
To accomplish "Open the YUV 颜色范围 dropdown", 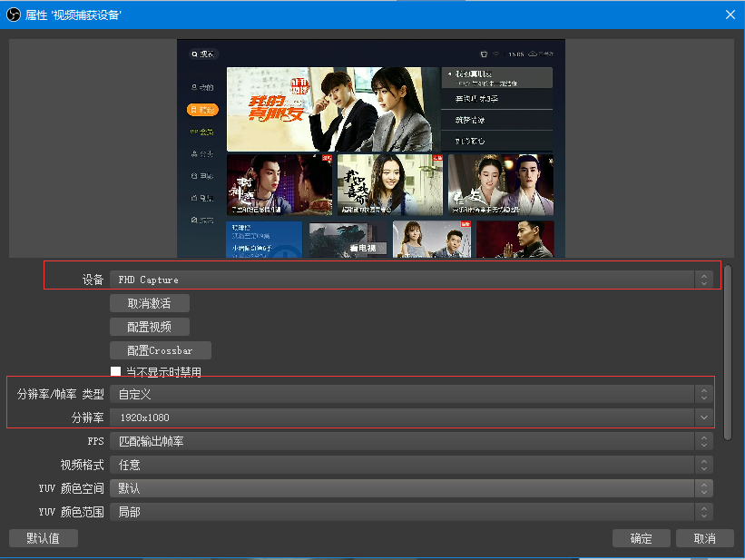I will (411, 512).
